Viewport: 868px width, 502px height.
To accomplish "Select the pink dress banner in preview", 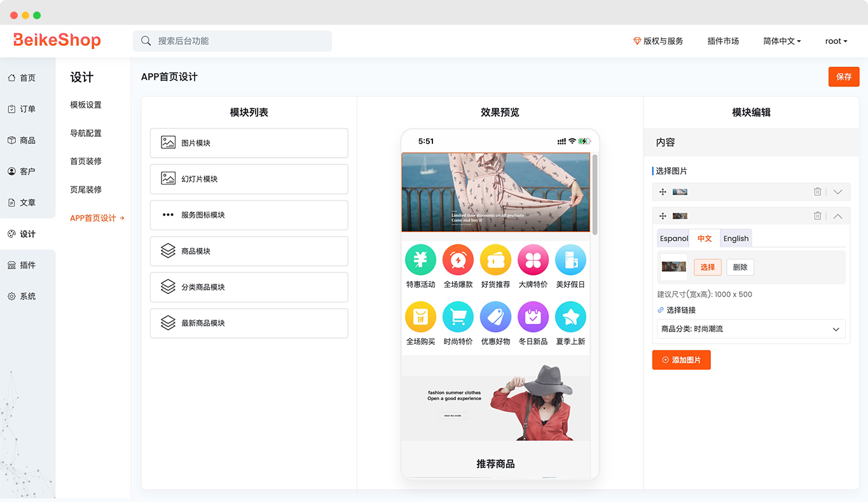I will (495, 192).
